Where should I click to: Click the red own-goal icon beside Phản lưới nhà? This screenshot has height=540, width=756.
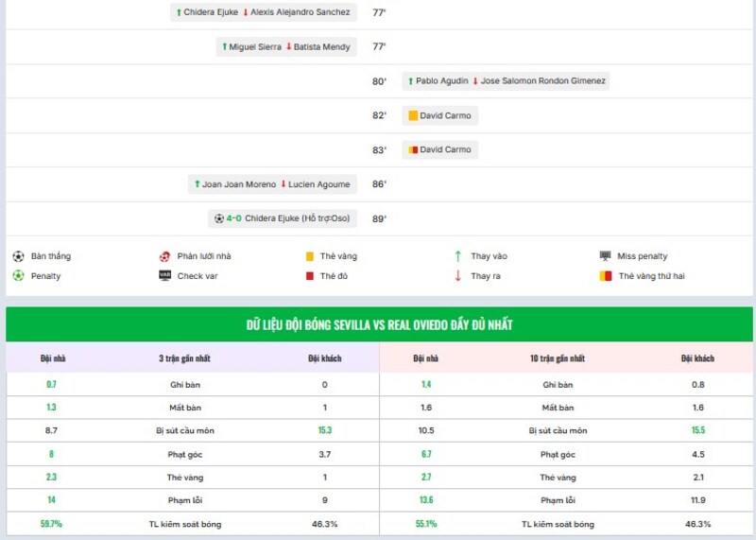(x=164, y=256)
